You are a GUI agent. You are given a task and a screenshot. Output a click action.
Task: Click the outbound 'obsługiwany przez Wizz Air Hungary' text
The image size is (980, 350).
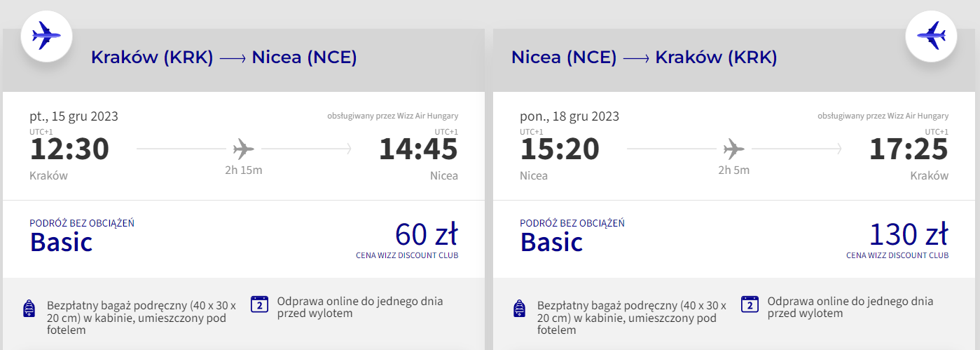392,116
